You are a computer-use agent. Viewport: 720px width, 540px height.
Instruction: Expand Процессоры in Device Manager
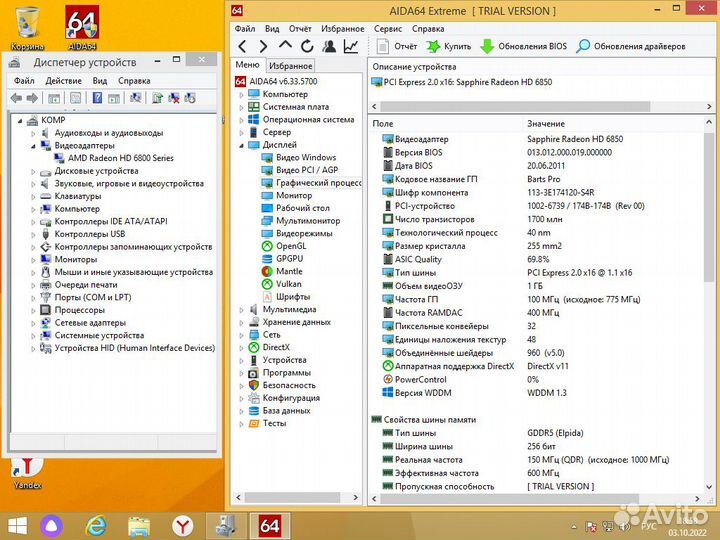click(33, 310)
